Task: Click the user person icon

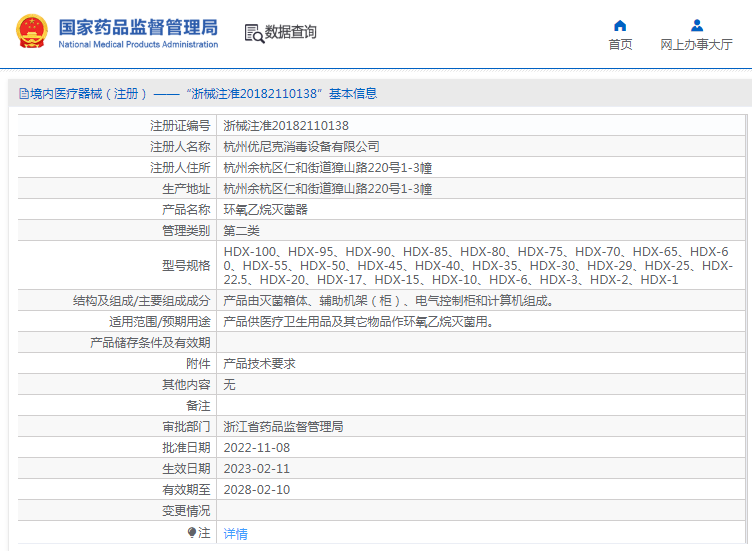Action: [696, 25]
